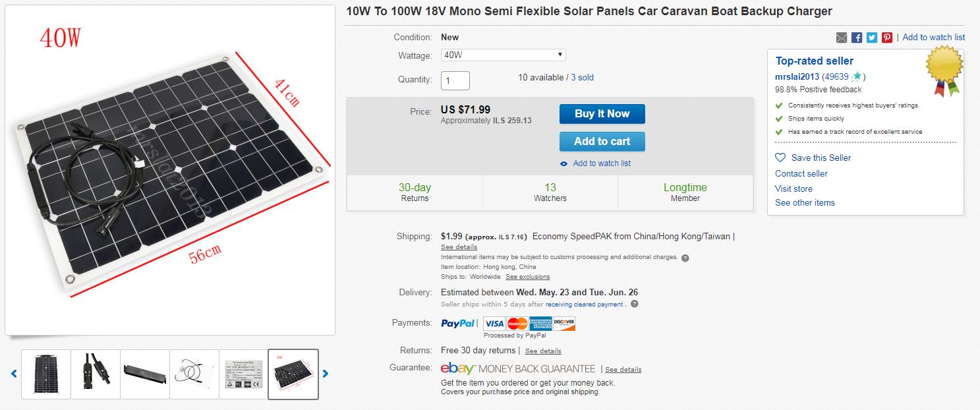Screen dimensions: 980x410
Task: Click help icon beside receiving cleared payment
Action: click(x=634, y=305)
